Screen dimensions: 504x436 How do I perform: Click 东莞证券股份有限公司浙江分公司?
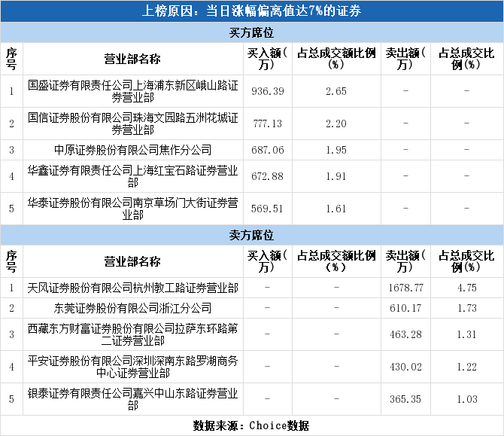(132, 308)
